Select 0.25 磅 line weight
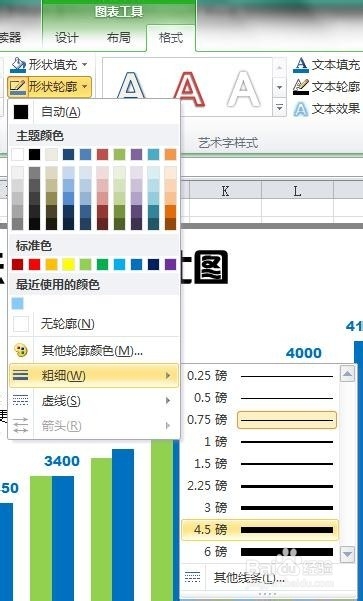 coord(260,376)
